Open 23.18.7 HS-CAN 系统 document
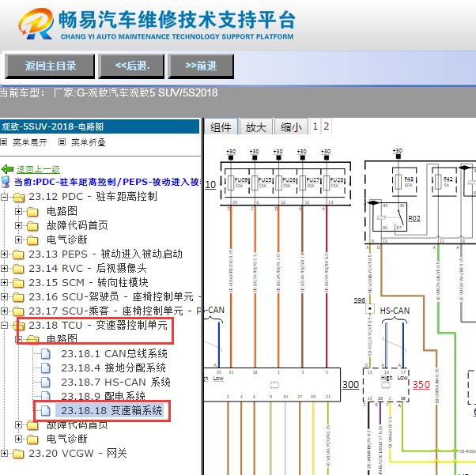The width and height of the screenshot is (476, 475). point(115,382)
